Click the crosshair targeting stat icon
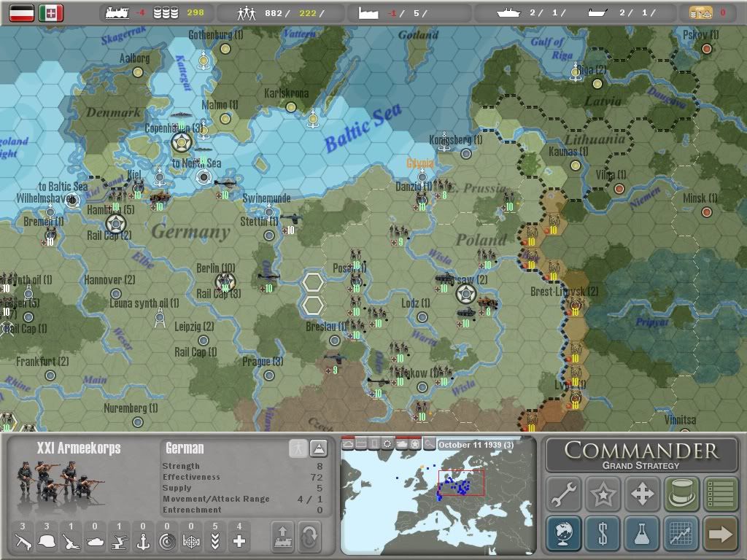 [x=191, y=542]
